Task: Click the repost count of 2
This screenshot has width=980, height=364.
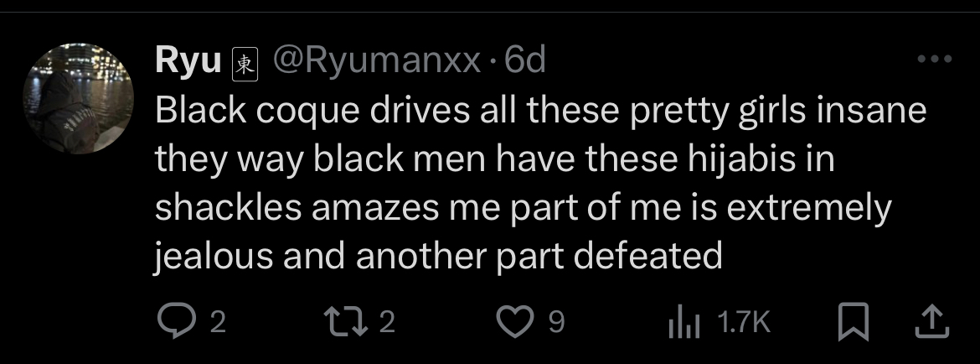Action: pos(386,323)
